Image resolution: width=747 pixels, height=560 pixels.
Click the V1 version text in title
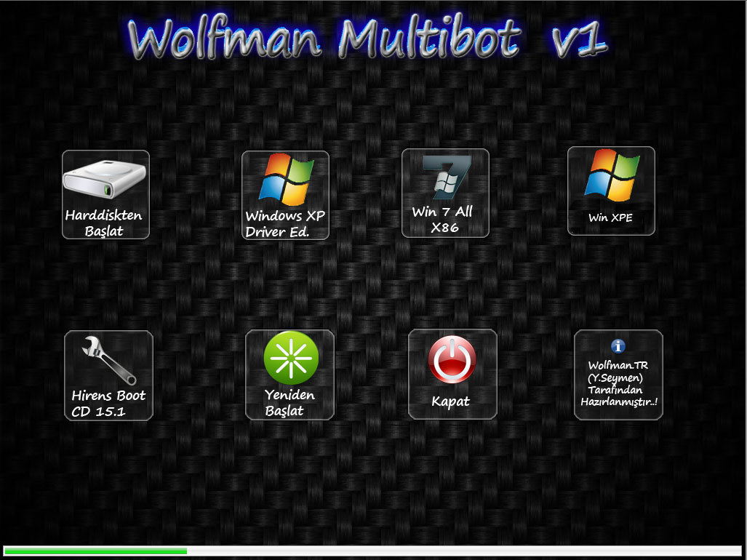coord(580,40)
